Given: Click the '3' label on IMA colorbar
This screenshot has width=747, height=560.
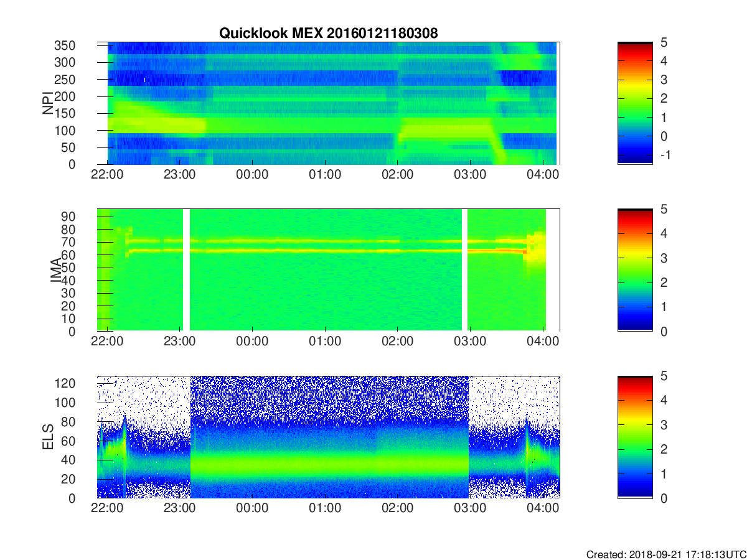Looking at the screenshot, I should pos(664,258).
